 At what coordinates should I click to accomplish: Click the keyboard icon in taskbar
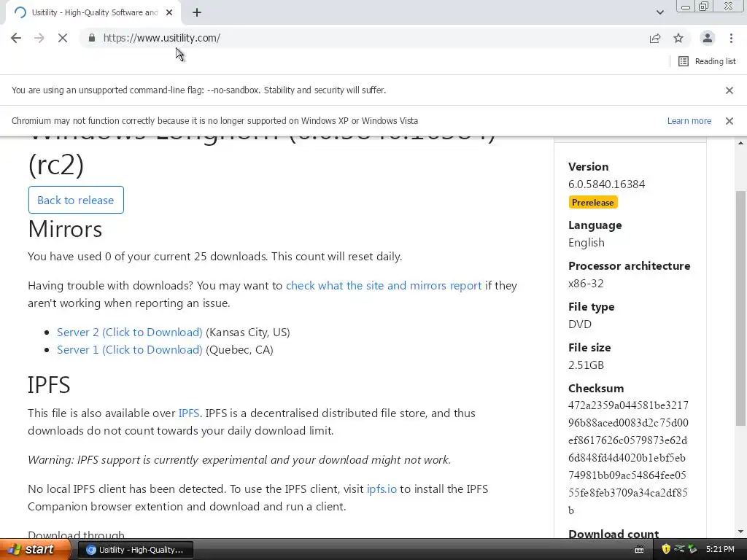point(639,550)
